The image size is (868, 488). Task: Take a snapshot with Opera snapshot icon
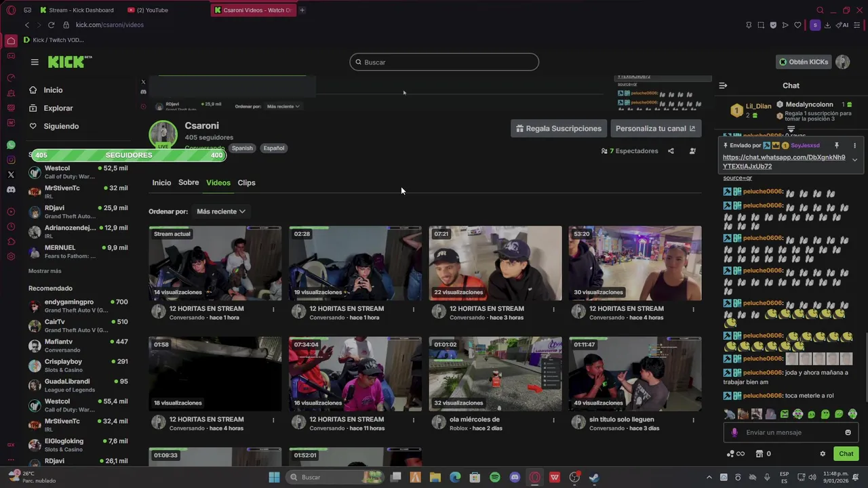761,25
